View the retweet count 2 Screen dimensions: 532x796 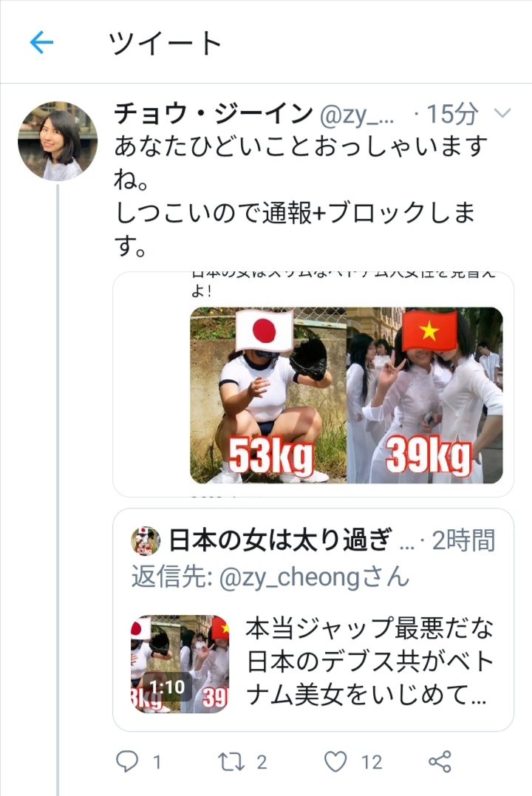click(262, 762)
